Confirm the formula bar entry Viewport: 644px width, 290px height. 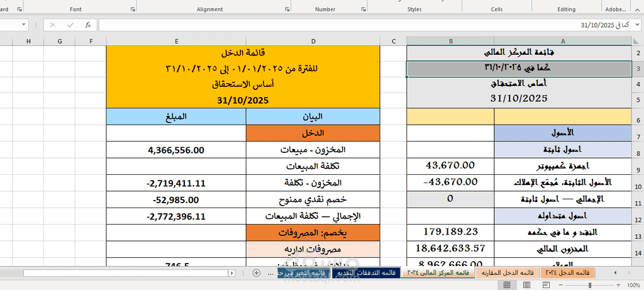[70, 25]
